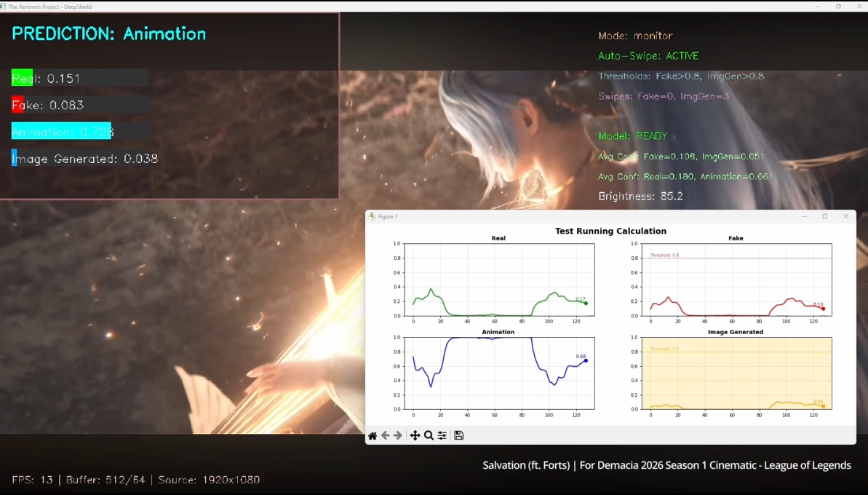Image resolution: width=868 pixels, height=495 pixels.
Task: Close the Figure 1 window
Action: 845,216
